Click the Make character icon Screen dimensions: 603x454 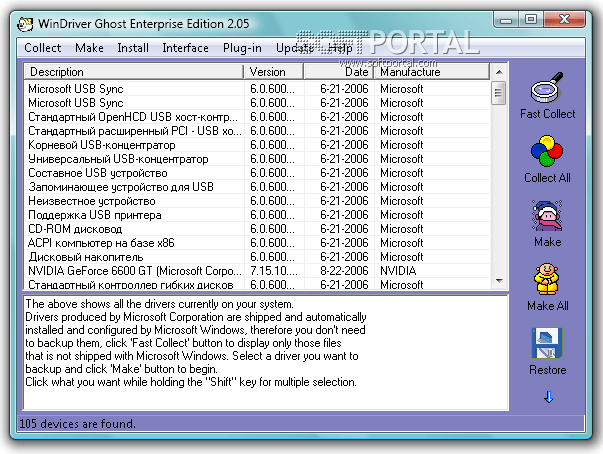pyautogui.click(x=547, y=215)
